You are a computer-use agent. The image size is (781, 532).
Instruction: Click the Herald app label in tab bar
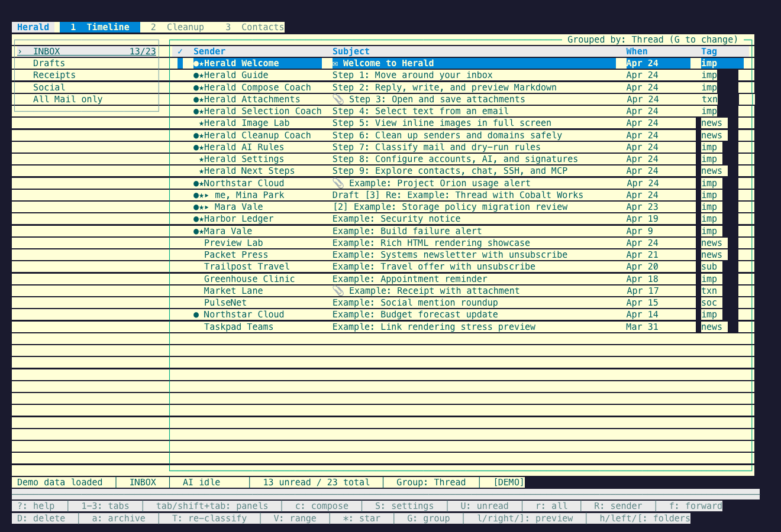click(33, 27)
